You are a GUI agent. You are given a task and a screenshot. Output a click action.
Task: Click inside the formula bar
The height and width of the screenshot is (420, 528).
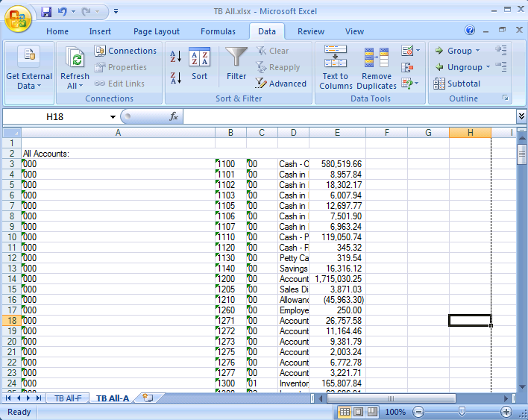coord(350,117)
